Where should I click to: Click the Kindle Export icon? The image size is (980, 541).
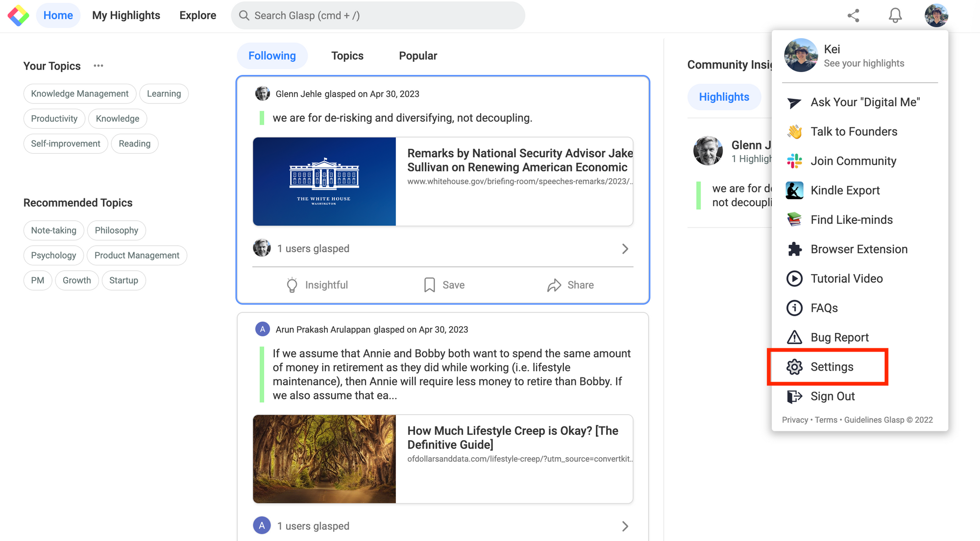pyautogui.click(x=794, y=190)
